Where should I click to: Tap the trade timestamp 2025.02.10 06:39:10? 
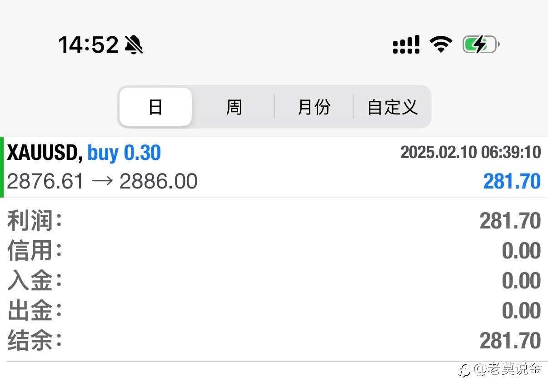(x=470, y=153)
